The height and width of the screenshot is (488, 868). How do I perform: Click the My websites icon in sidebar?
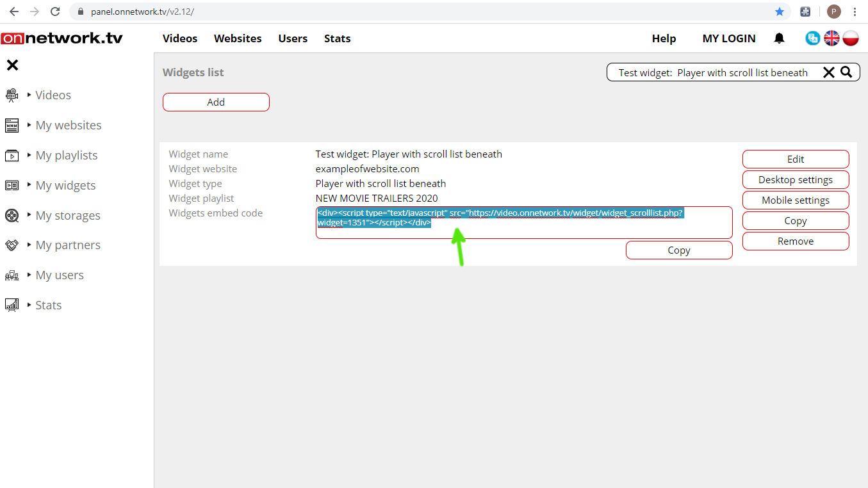12,126
